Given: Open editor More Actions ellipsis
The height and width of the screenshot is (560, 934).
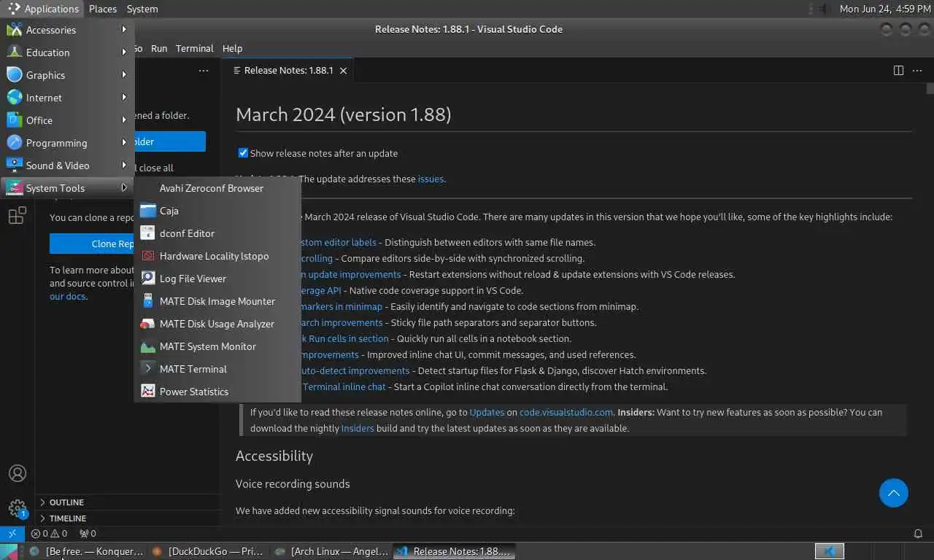Looking at the screenshot, I should click(x=917, y=71).
